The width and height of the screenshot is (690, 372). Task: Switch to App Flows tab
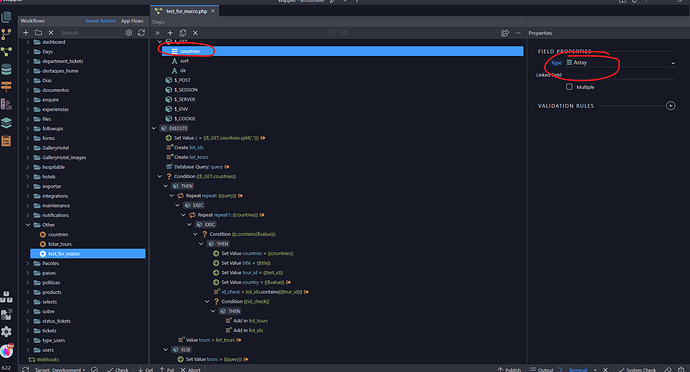coord(132,21)
